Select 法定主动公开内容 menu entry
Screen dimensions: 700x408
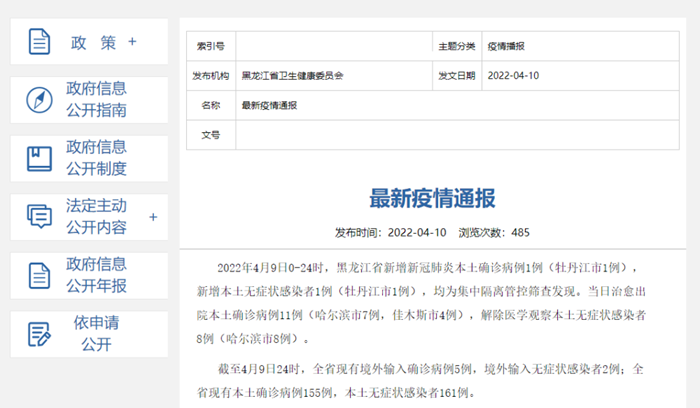(97, 217)
